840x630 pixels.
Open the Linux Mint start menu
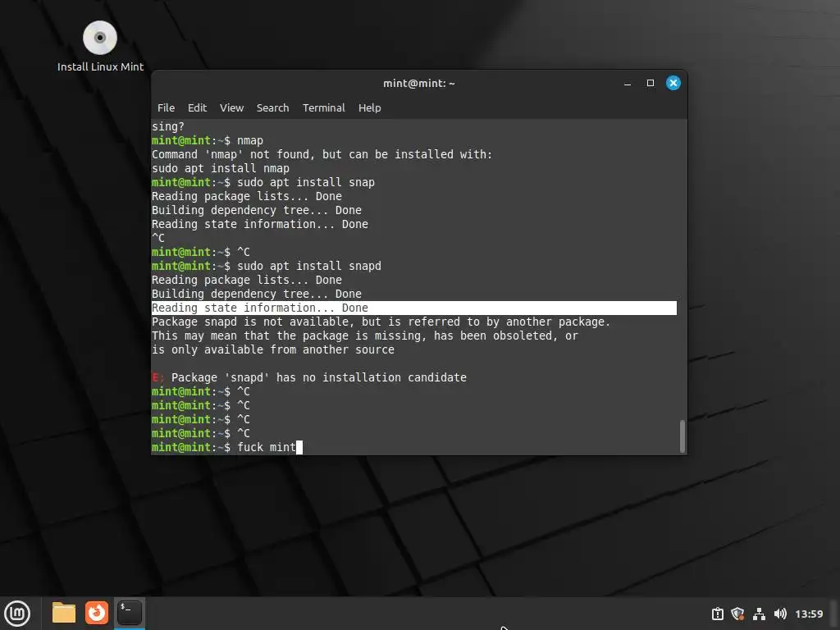point(17,614)
